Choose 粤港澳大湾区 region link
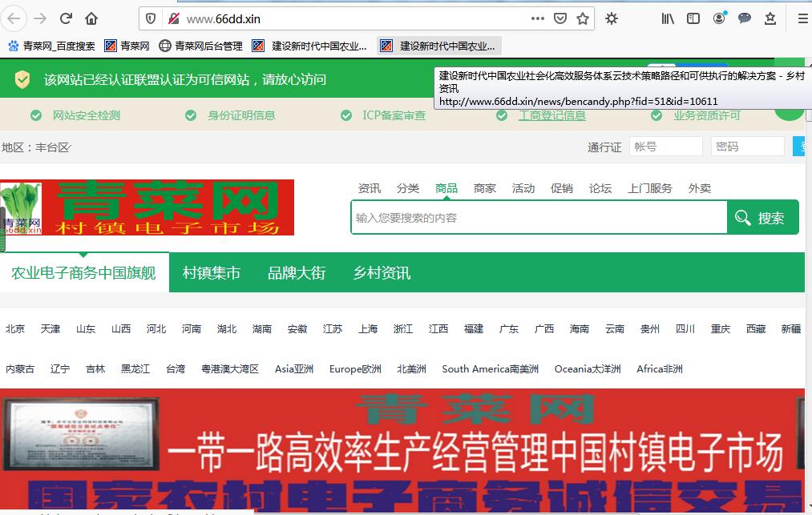This screenshot has height=515, width=812. pyautogui.click(x=230, y=369)
